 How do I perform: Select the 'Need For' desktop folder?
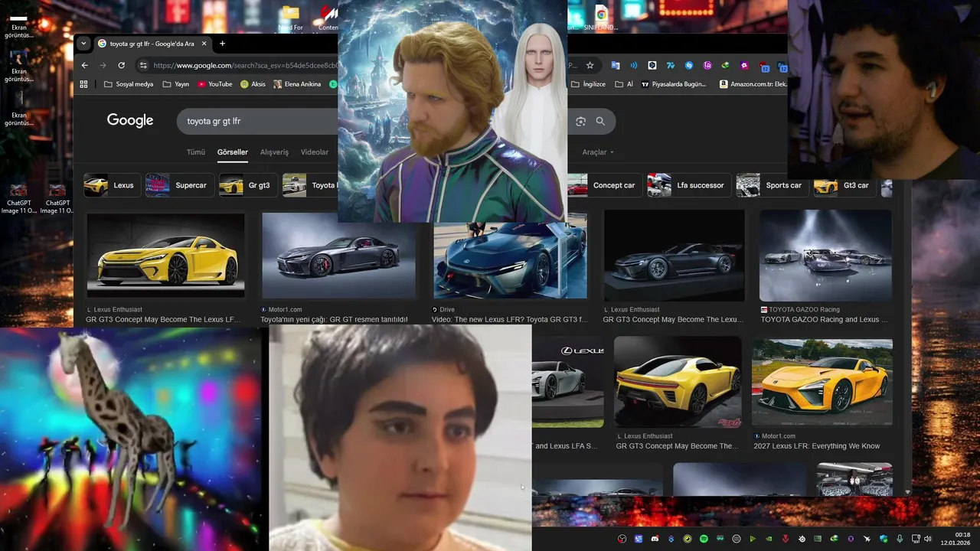290,17
